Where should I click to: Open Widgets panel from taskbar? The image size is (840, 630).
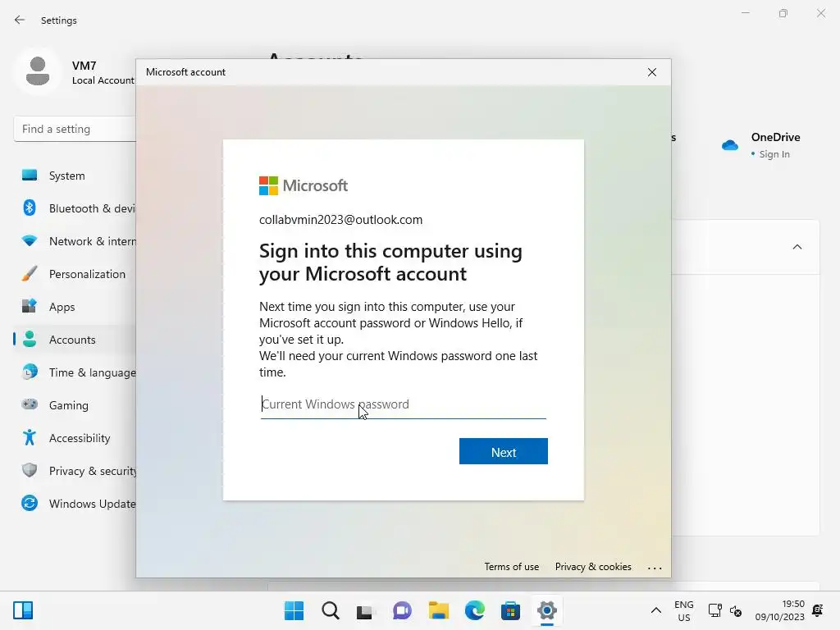click(23, 610)
